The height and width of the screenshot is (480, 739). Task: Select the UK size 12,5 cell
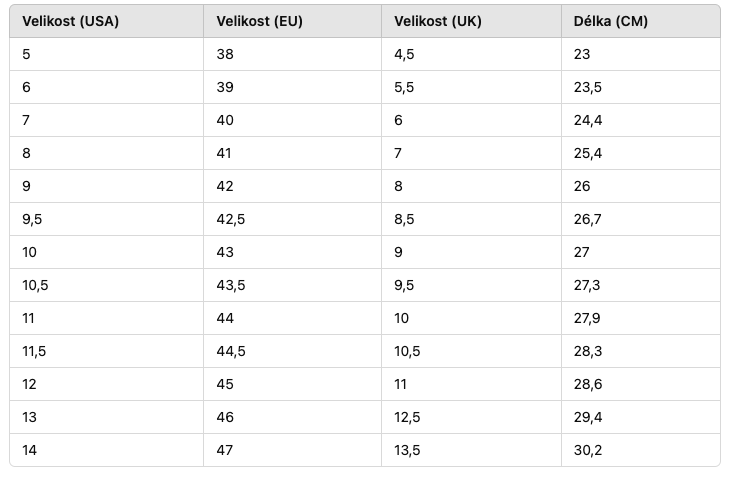(471, 417)
